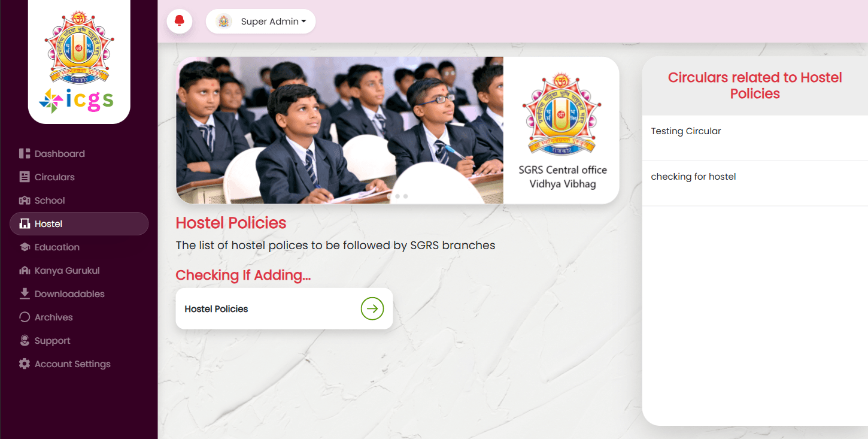Open the checking for hostel circular

693,177
